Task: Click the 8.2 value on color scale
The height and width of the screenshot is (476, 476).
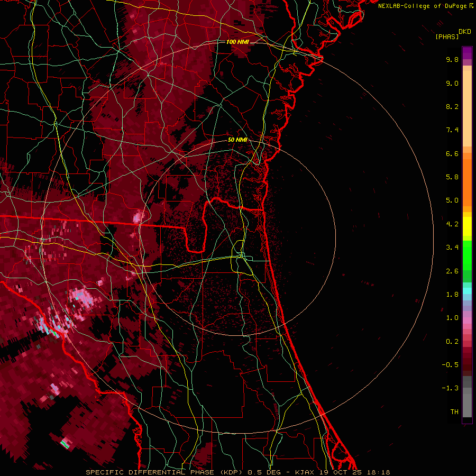Action: pos(452,106)
